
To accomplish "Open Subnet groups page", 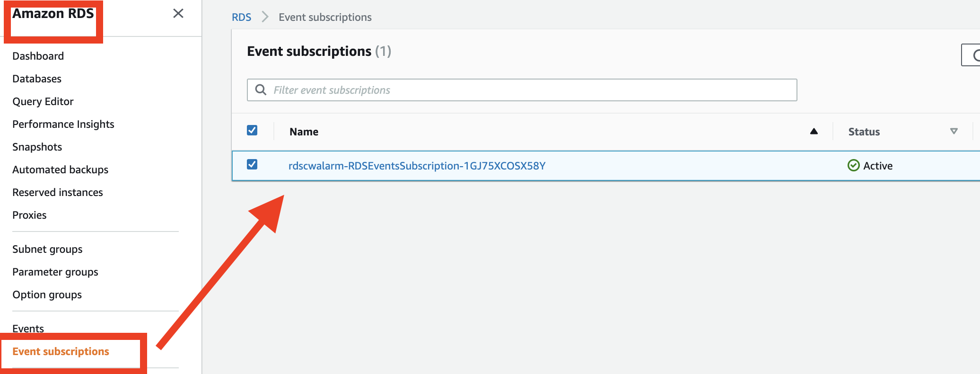I will pos(47,249).
